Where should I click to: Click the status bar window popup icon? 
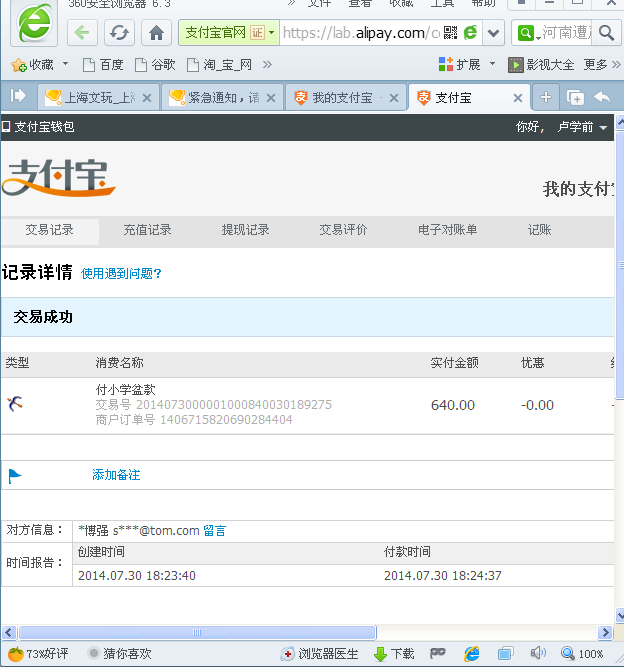(x=505, y=653)
